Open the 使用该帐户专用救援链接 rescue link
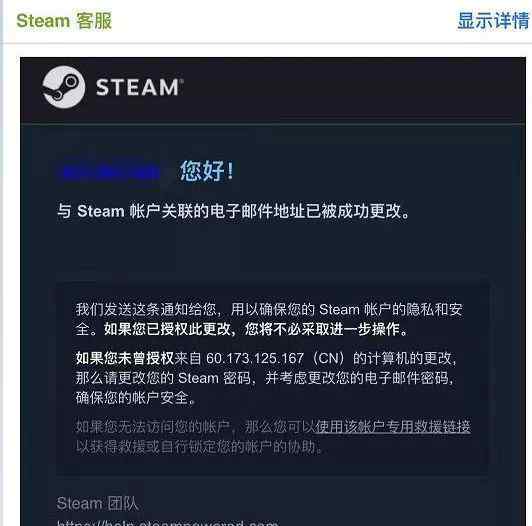The image size is (532, 526). 393,426
